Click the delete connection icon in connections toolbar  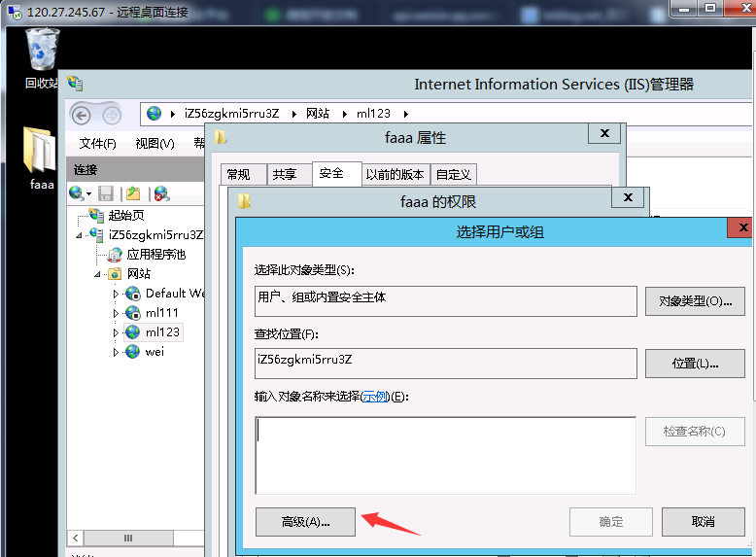tap(161, 193)
